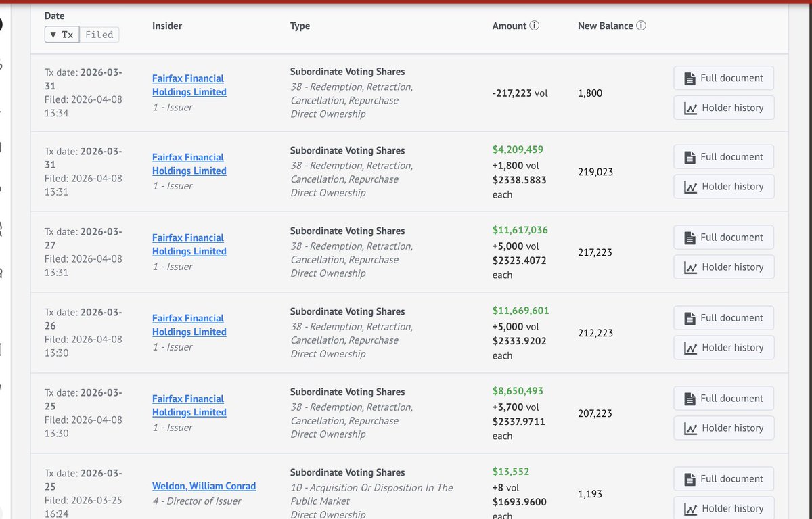Select the 217,223 new balance value
Viewport: 812px width, 519px height.
pos(595,252)
